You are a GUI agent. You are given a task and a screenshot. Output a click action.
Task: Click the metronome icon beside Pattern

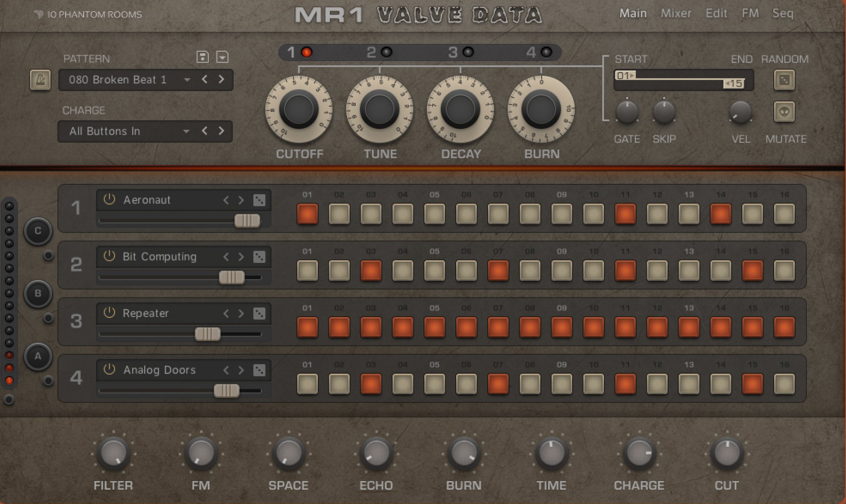click(x=40, y=80)
